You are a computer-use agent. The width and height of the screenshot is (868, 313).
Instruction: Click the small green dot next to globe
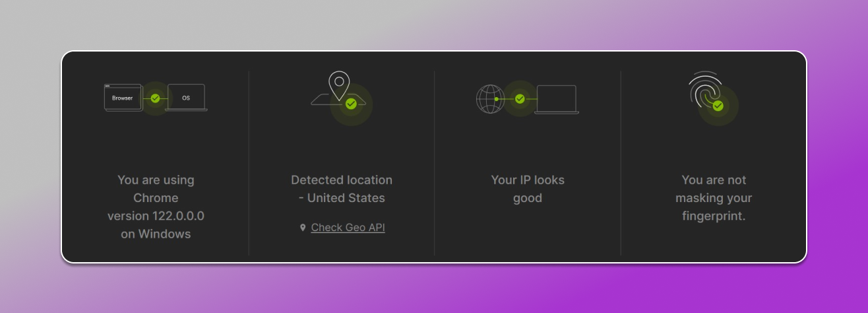coord(497,99)
